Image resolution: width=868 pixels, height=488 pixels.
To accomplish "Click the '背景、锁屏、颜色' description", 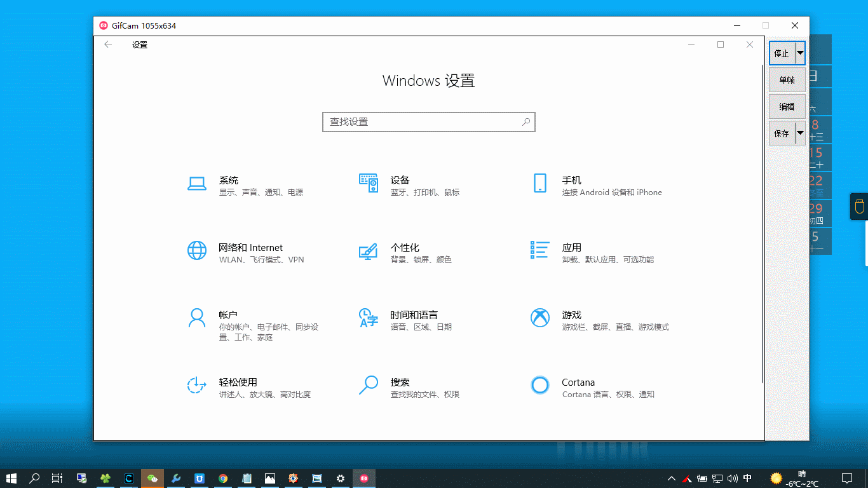I will click(421, 260).
